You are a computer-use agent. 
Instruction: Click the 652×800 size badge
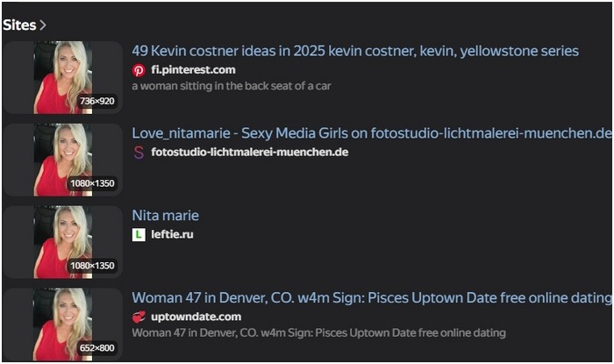click(97, 348)
